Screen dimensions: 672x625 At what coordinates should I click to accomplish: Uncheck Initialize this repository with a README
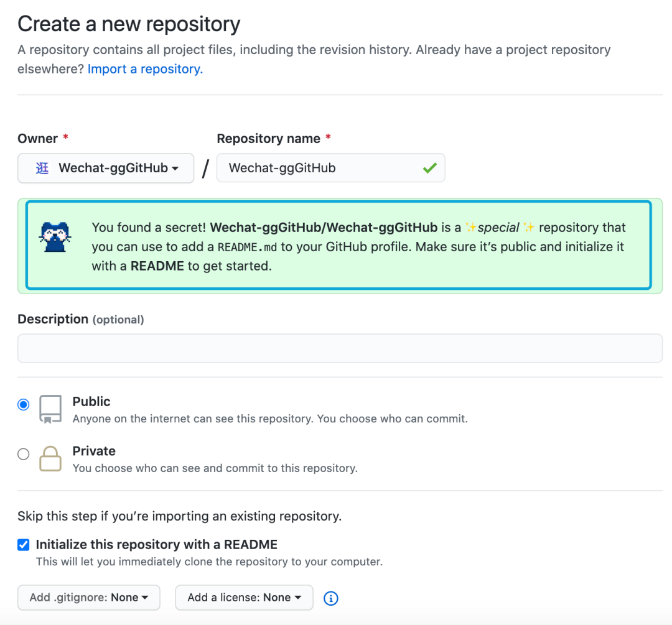click(24, 545)
